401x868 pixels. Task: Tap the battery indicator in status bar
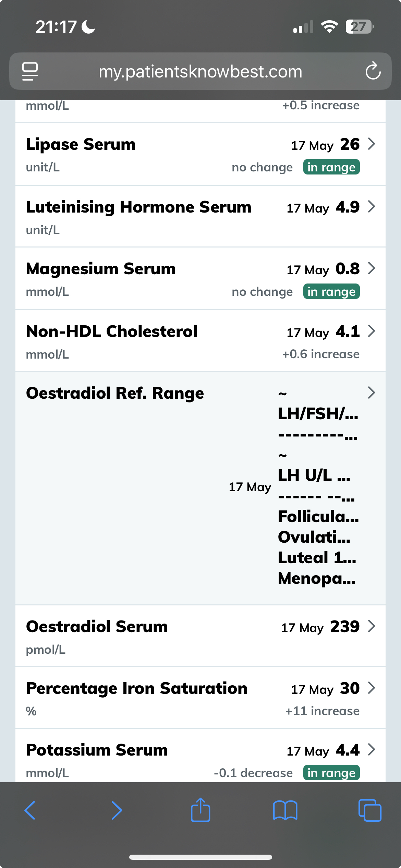point(359,27)
